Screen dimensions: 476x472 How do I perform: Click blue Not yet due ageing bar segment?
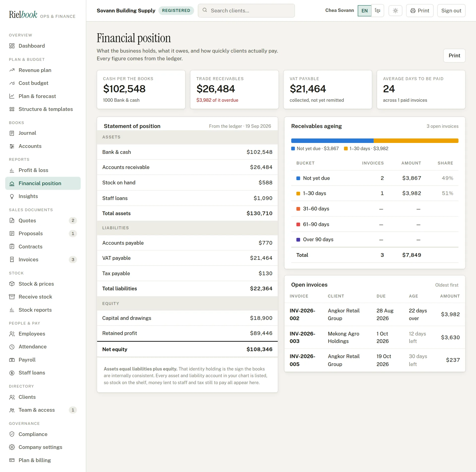[x=332, y=141]
